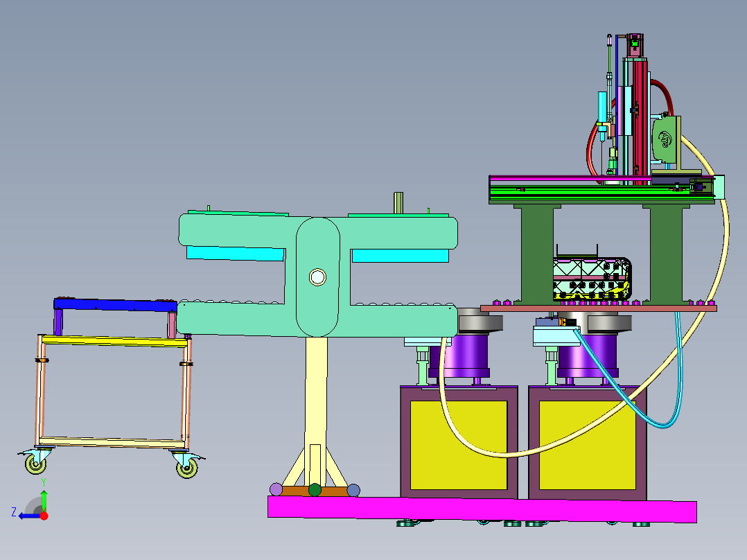Pick the green motor plate with logo
Image resolution: width=747 pixels, height=560 pixels.
(x=665, y=139)
